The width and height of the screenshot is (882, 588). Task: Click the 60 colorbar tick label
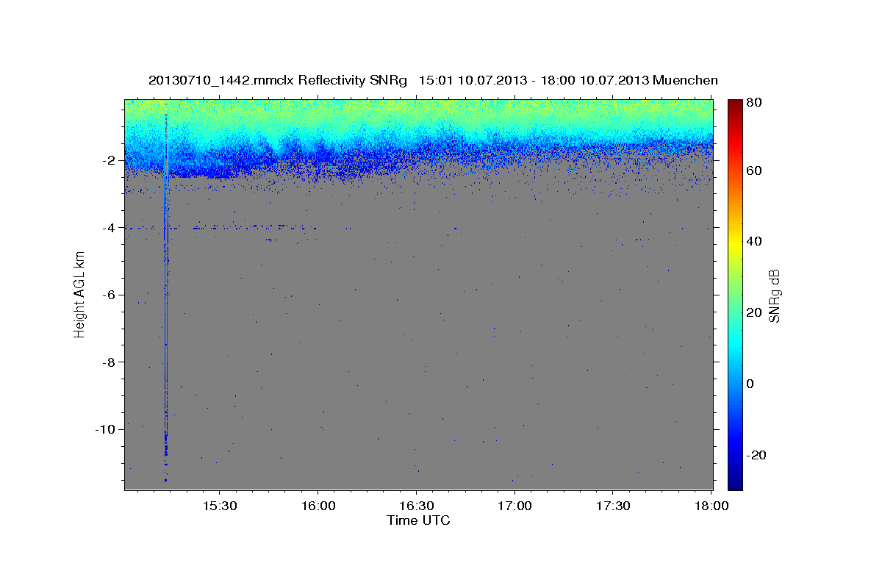click(x=753, y=171)
